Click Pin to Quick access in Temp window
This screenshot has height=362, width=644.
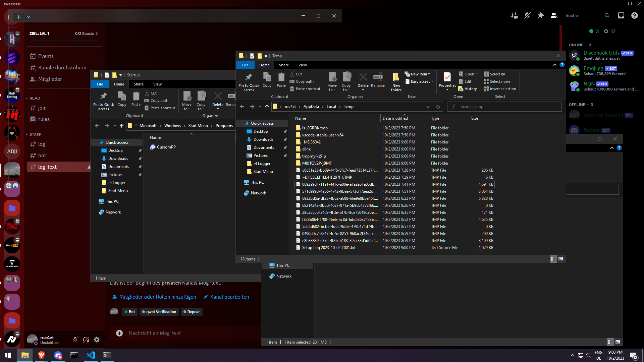249,82
